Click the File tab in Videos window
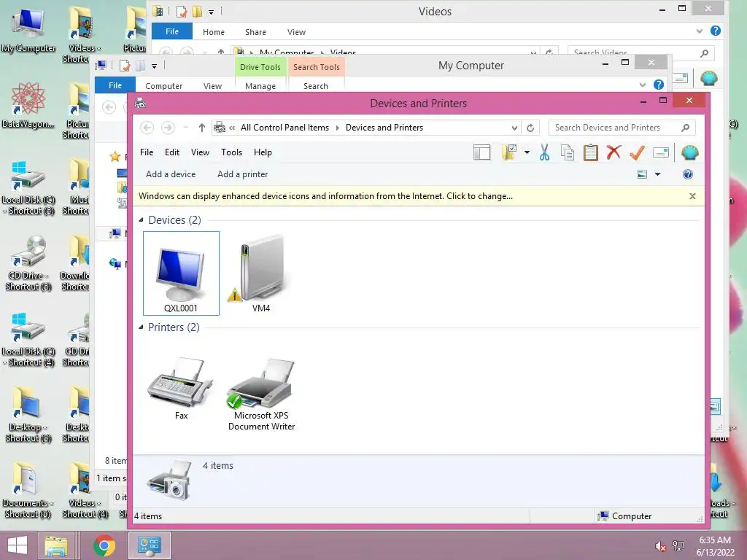Image resolution: width=747 pixels, height=560 pixels. point(172,31)
